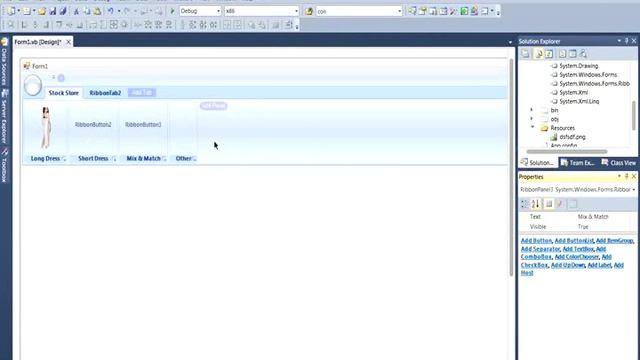Click the Long Dress image button in ribbon
The height and width of the screenshot is (360, 640).
coord(46,128)
